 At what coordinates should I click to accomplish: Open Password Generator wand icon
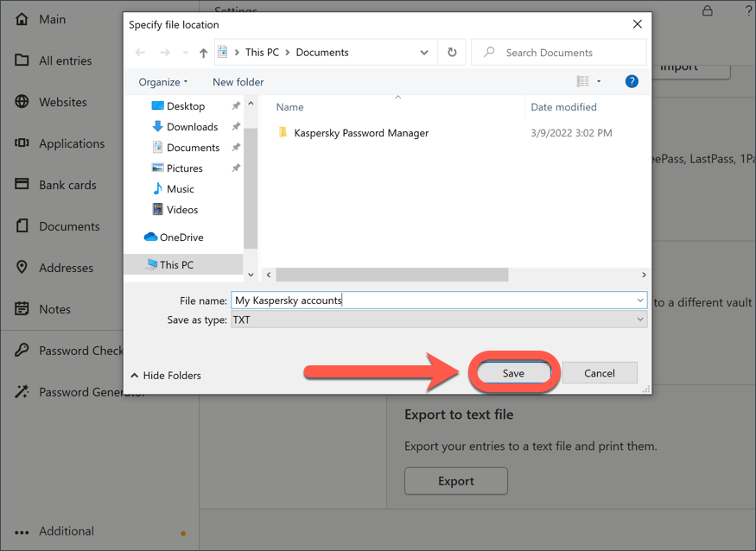pos(22,391)
